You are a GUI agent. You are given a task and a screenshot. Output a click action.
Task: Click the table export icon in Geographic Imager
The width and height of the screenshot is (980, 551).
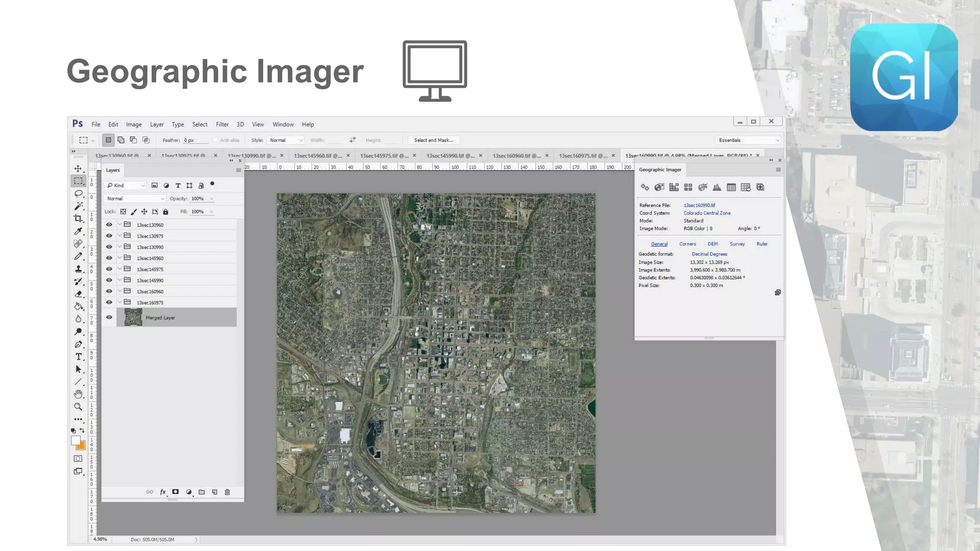click(746, 187)
